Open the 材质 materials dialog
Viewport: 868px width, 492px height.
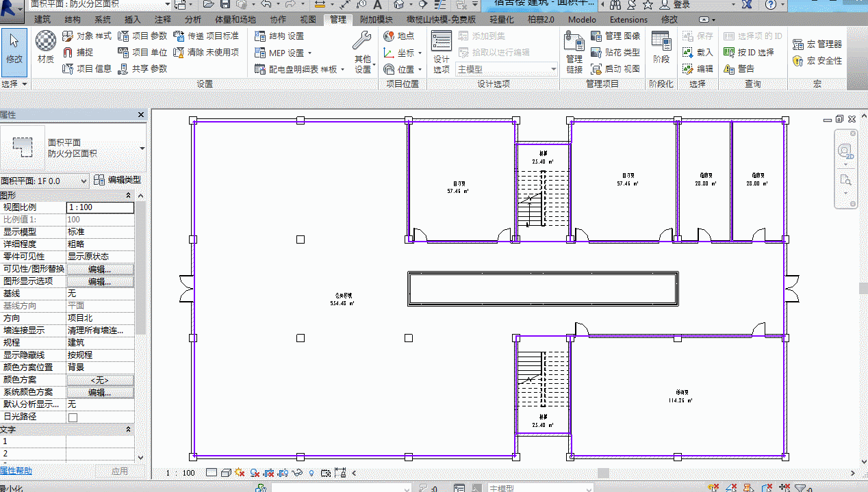point(46,48)
